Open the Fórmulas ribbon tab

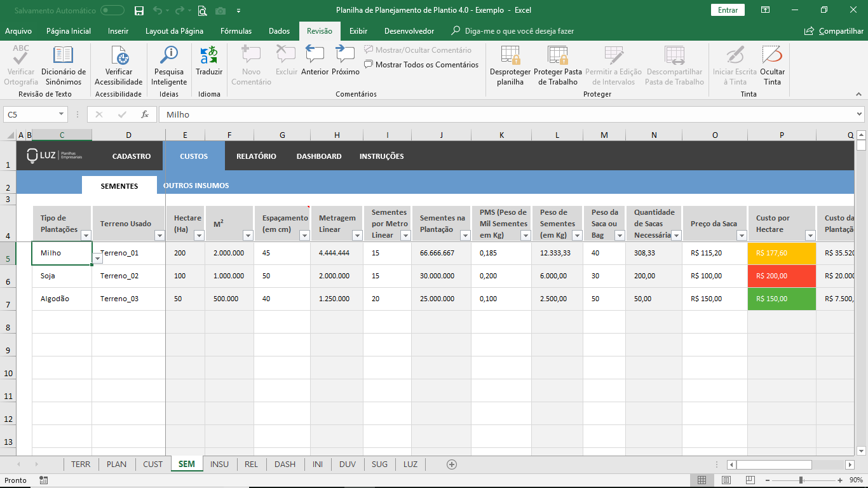click(x=236, y=31)
